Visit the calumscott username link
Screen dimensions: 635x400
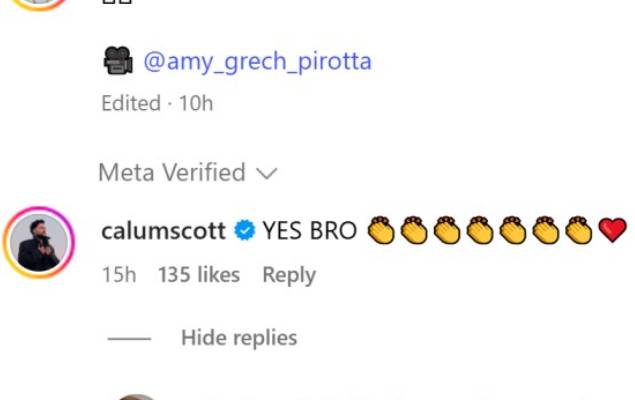164,231
